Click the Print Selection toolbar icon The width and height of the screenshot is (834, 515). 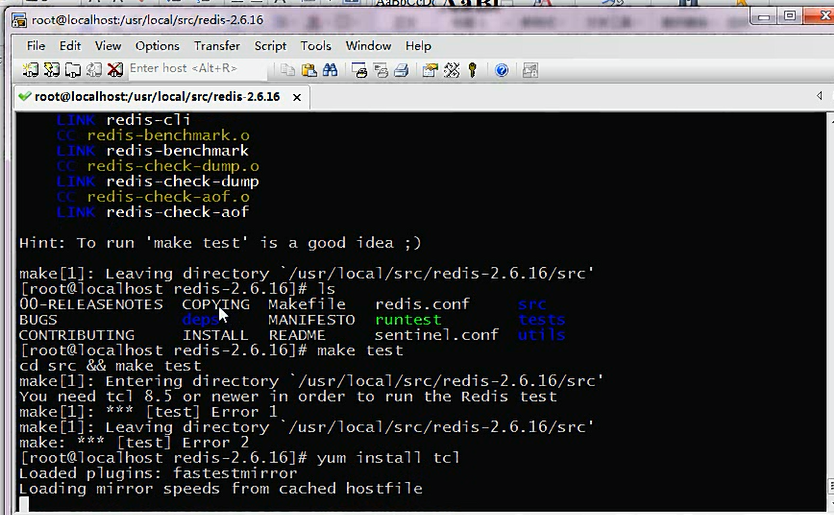[381, 70]
